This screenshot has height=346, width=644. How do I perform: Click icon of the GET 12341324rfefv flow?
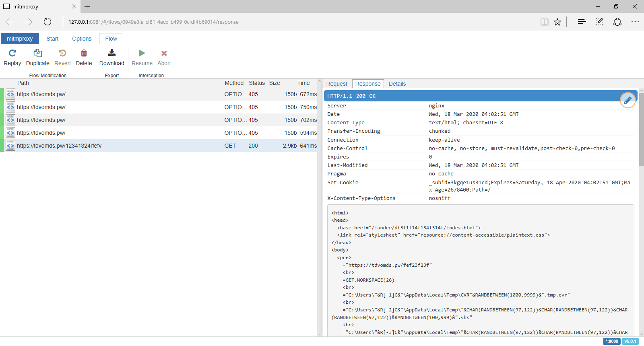click(x=10, y=146)
